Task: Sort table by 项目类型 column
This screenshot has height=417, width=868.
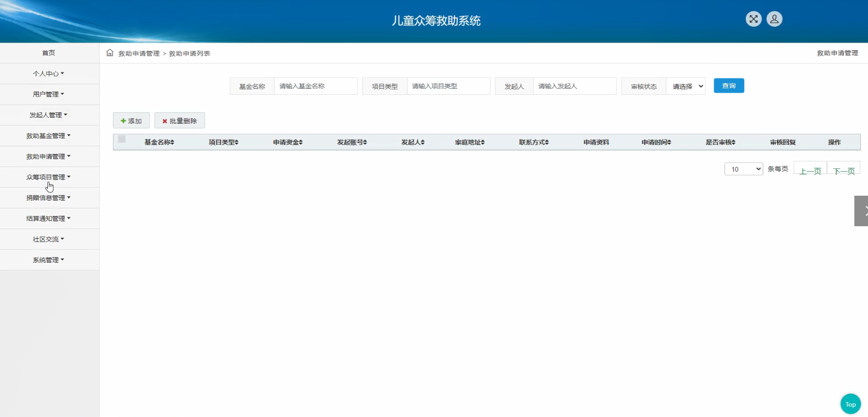Action: [224, 142]
